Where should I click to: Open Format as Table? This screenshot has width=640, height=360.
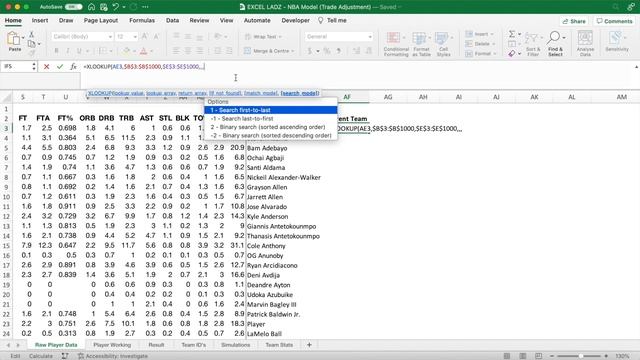[421, 44]
